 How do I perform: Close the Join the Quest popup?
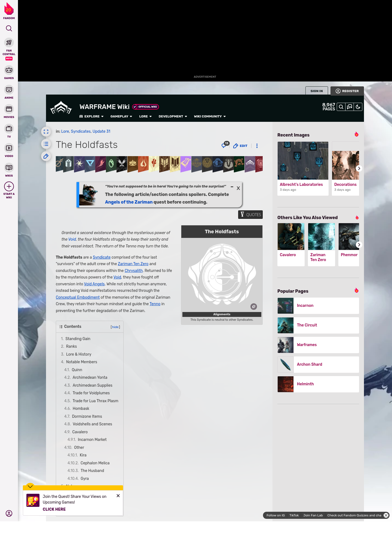[x=118, y=496]
